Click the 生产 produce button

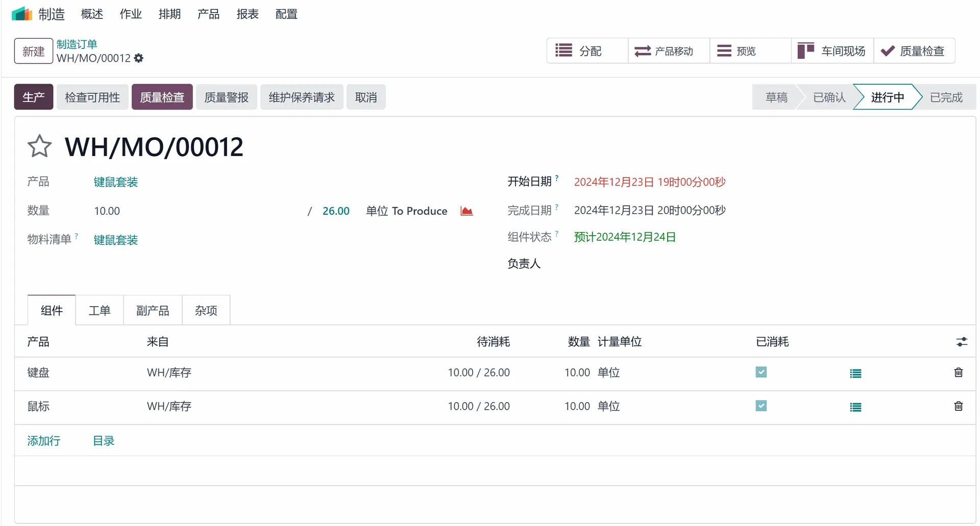pos(34,97)
